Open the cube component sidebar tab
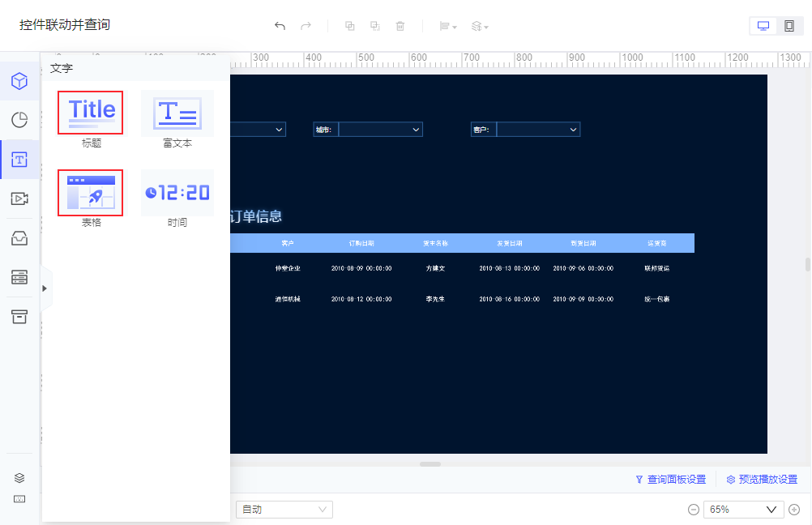 [x=19, y=81]
